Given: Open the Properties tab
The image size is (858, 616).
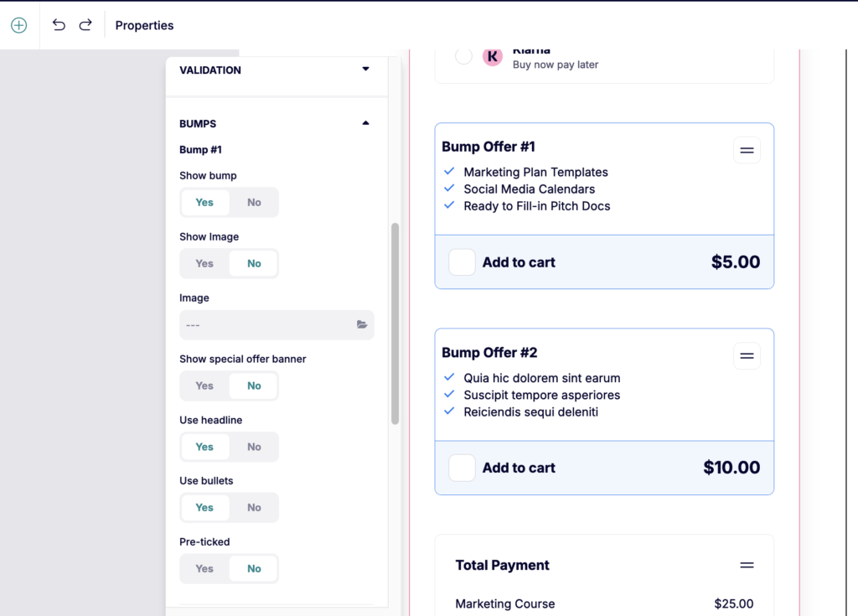Looking at the screenshot, I should [144, 25].
